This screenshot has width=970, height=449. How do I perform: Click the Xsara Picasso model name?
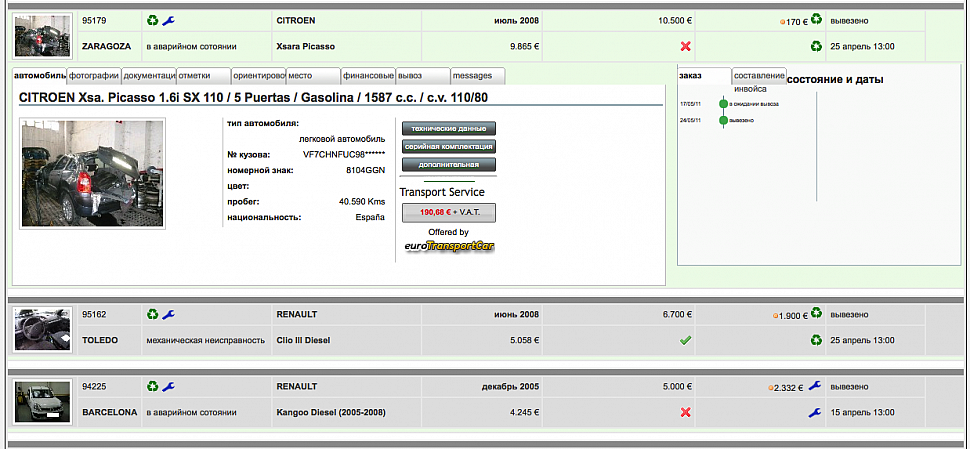[306, 46]
